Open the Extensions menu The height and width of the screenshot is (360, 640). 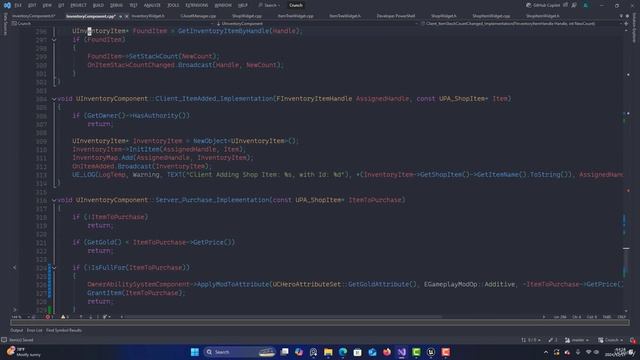196,5
